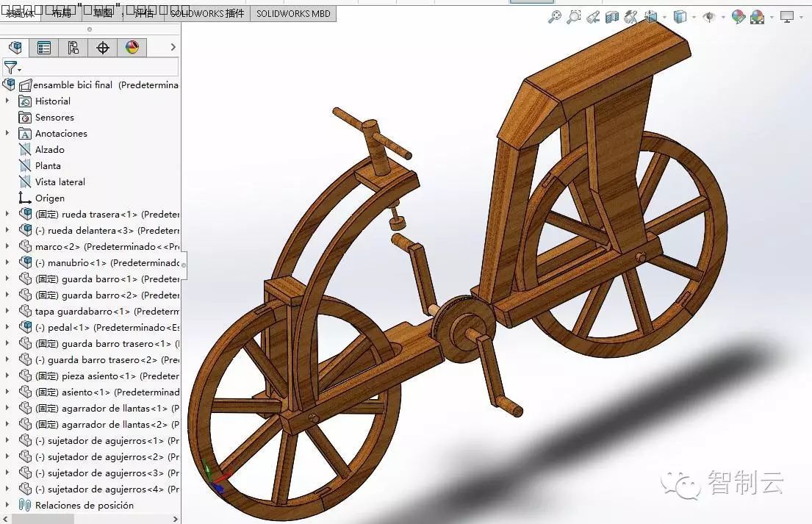Select tapa guardabarro<1> in the tree
Screen dimensions: 812x524
[107, 311]
